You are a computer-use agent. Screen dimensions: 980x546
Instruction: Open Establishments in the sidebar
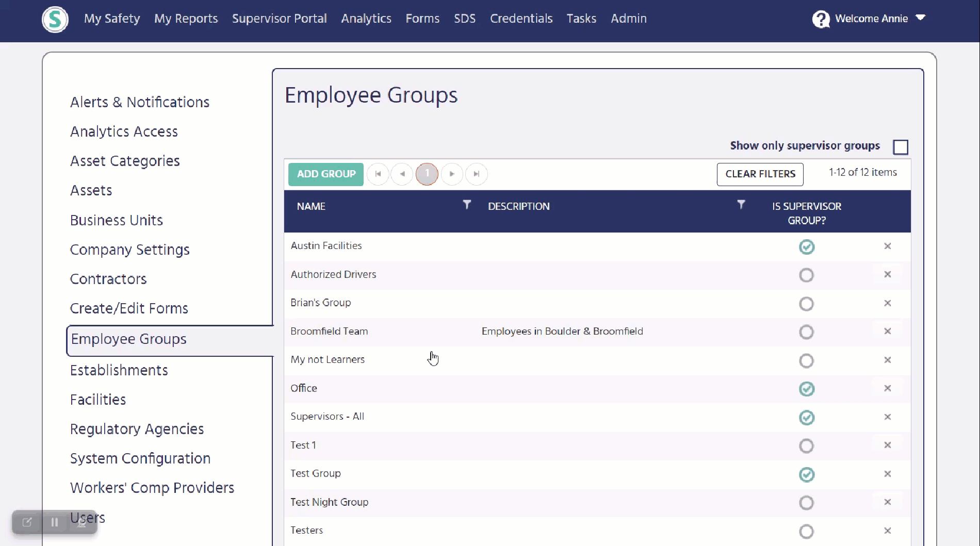coord(119,370)
